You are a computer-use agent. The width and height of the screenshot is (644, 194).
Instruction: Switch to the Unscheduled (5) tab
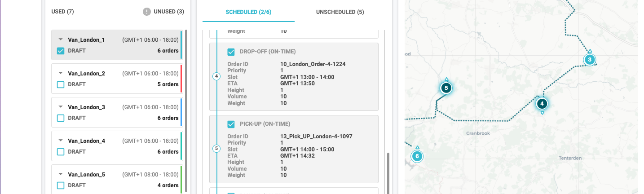tap(340, 12)
